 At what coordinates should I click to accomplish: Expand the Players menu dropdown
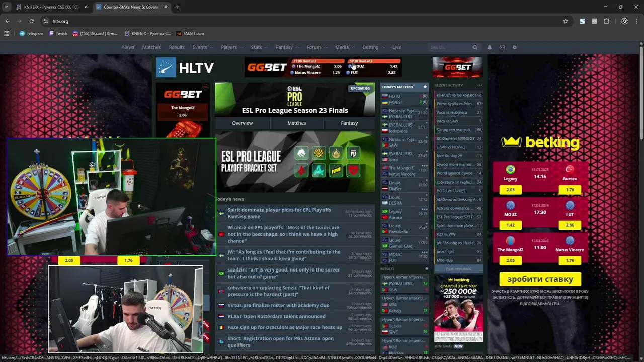tap(231, 47)
